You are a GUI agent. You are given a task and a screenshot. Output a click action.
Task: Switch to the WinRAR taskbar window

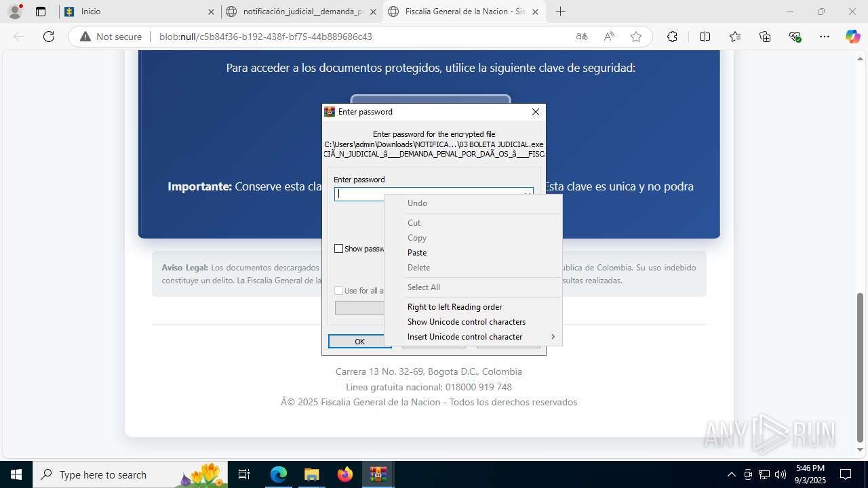click(x=378, y=474)
